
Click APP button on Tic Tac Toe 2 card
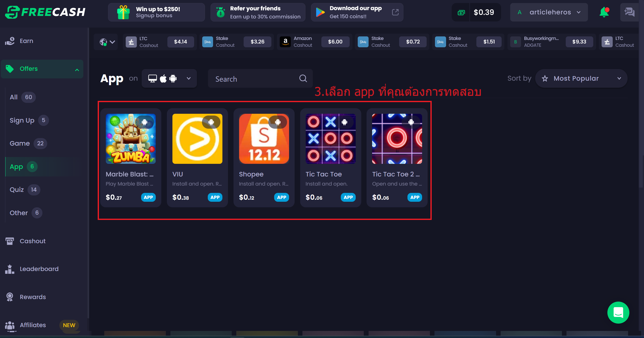(x=415, y=197)
